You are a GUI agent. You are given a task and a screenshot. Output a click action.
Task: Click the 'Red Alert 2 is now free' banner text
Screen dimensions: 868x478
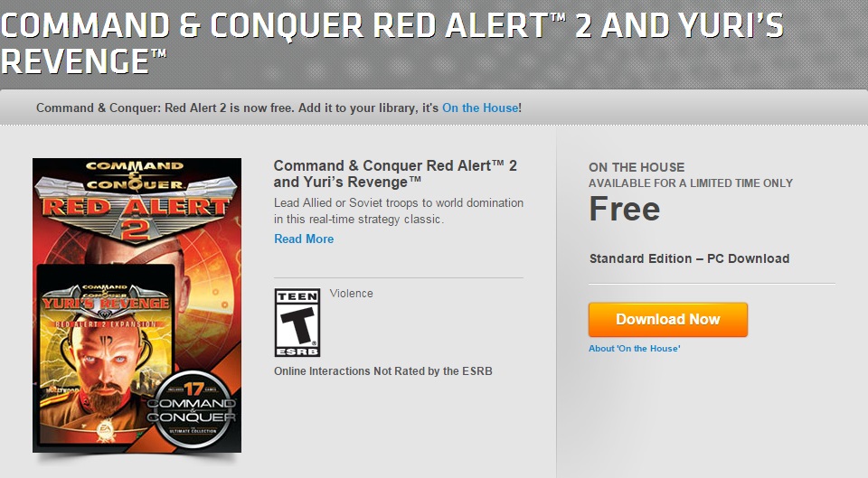tap(238, 108)
